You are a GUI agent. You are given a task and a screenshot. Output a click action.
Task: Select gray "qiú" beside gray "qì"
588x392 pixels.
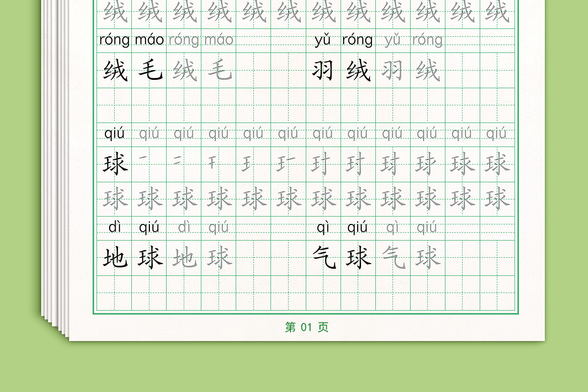pyautogui.click(x=427, y=228)
